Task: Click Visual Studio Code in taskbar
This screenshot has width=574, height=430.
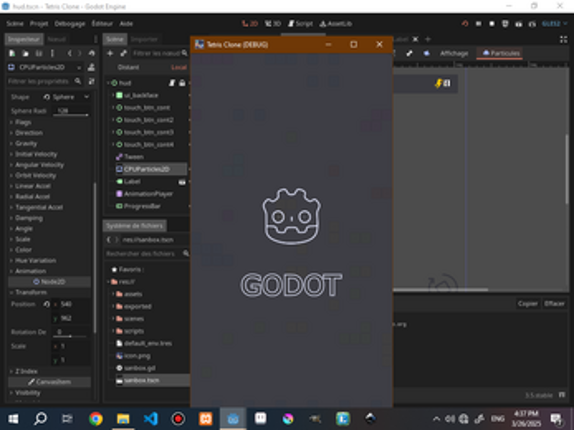Action: pyautogui.click(x=150, y=418)
